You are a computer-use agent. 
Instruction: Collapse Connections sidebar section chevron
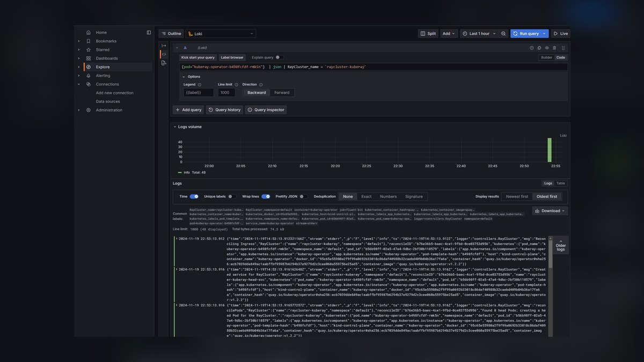(x=79, y=84)
